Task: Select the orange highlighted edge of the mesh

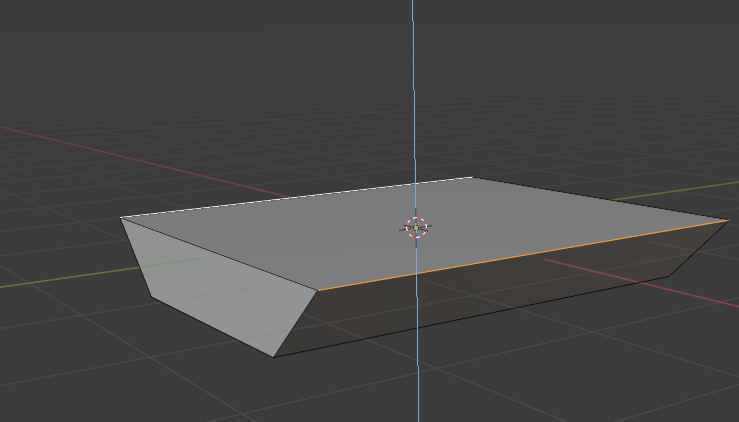Action: click(x=523, y=255)
